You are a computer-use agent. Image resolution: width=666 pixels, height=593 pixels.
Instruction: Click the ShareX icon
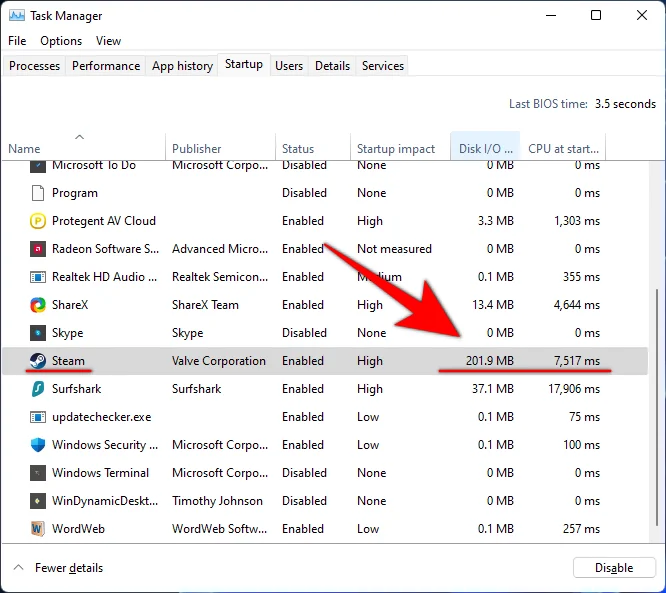coord(38,305)
